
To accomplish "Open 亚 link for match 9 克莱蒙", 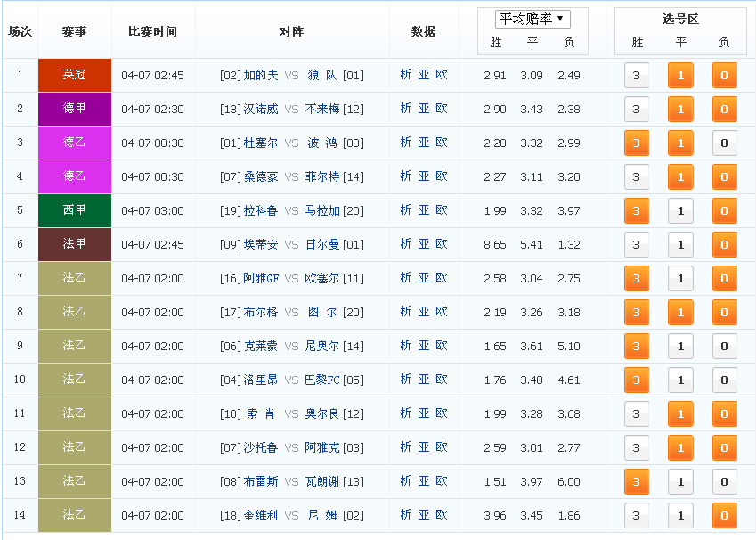I will pyautogui.click(x=424, y=346).
